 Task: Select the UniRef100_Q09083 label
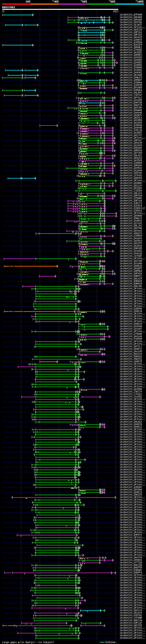pyautogui.click(x=131, y=58)
